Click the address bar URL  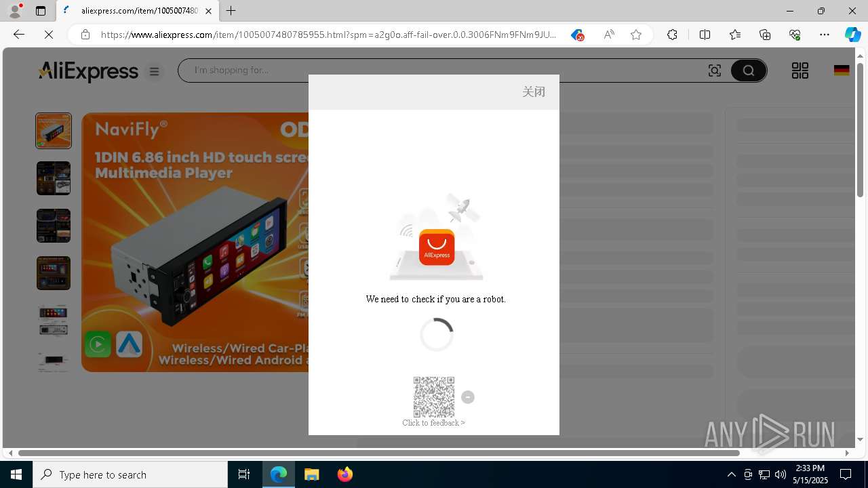pyautogui.click(x=328, y=35)
